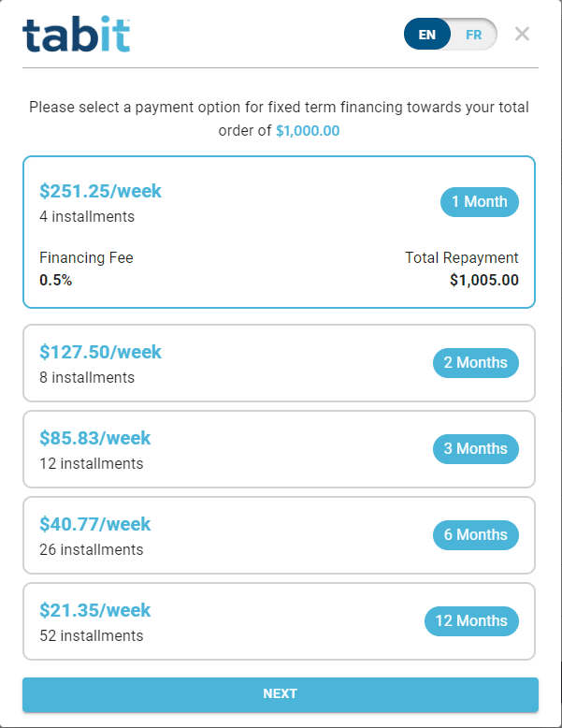Screen dimensions: 562x728
Task: Click the tabit logo
Action: click(x=76, y=35)
